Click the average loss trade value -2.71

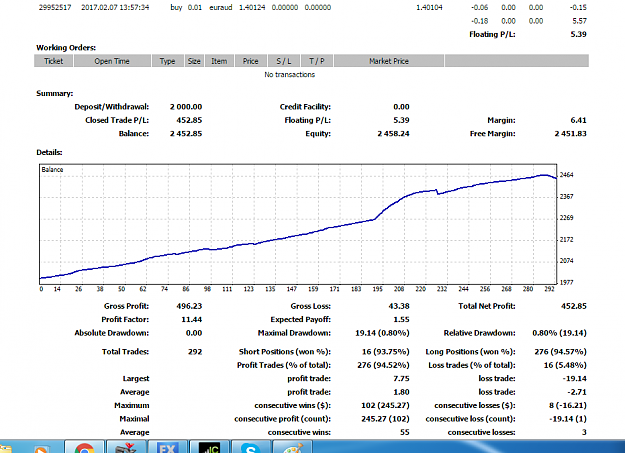tap(576, 392)
